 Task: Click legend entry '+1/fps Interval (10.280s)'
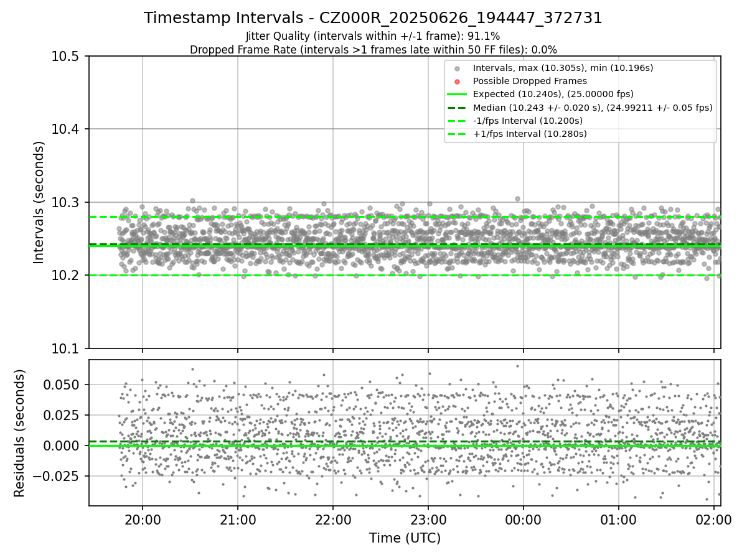(530, 134)
